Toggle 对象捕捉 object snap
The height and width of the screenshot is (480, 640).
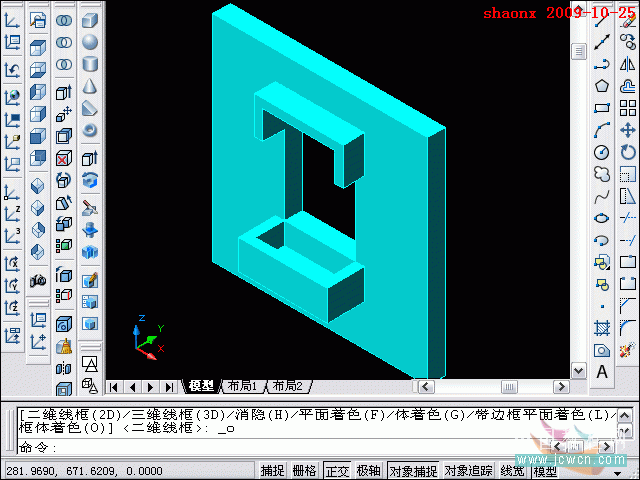pos(413,471)
